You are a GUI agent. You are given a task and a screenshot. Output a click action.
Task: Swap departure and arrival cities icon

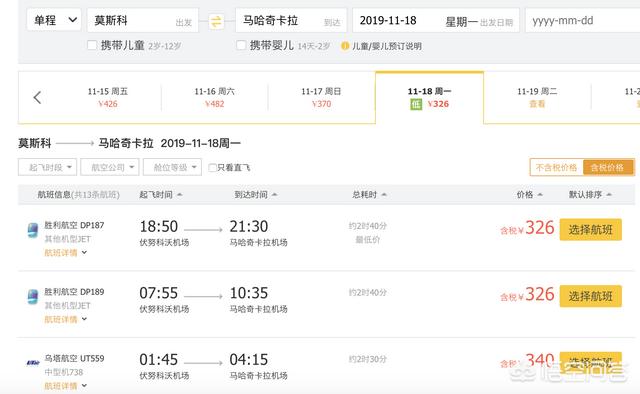click(x=216, y=21)
